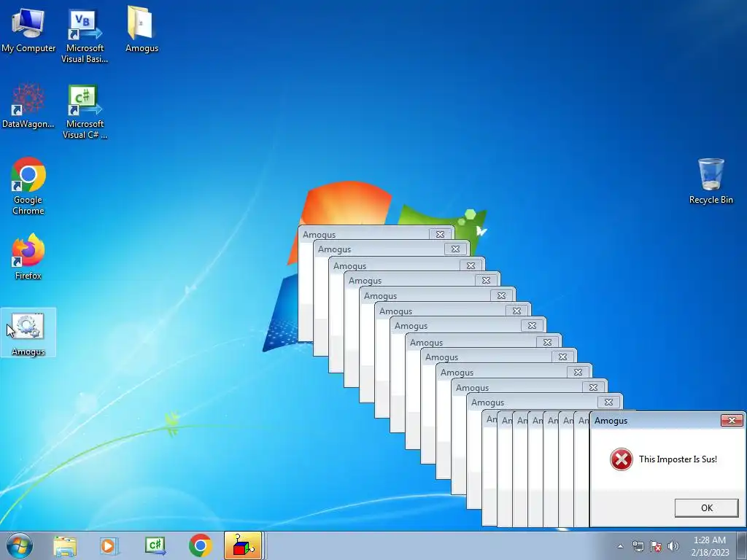Close the topmost-left background Amogus window

point(440,234)
